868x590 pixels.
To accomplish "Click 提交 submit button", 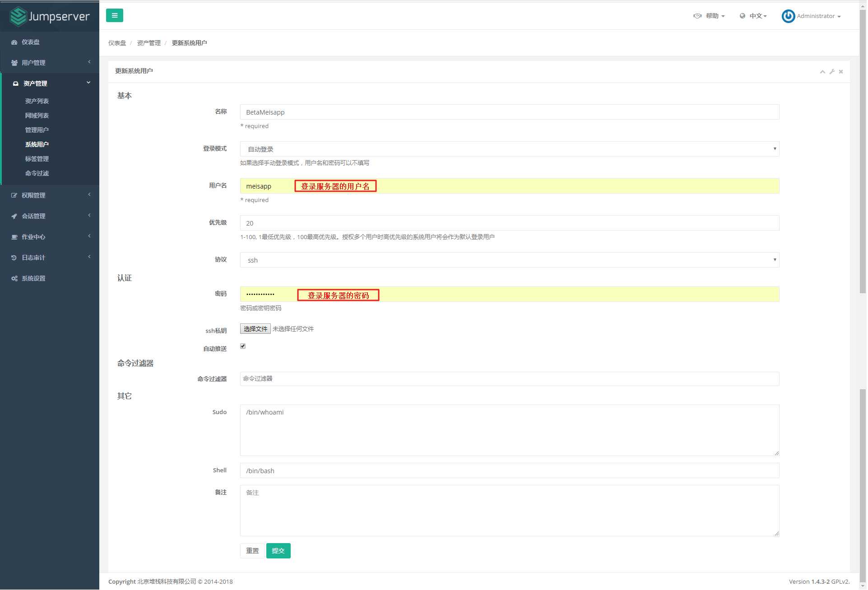I will point(278,550).
